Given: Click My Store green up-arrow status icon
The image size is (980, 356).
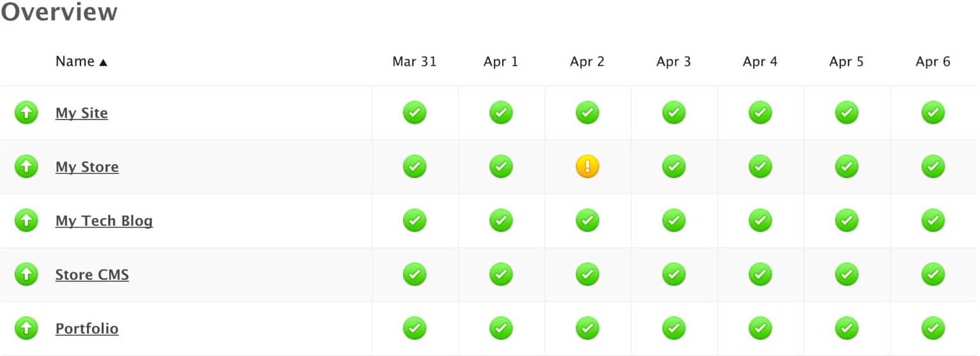Looking at the screenshot, I should (26, 167).
